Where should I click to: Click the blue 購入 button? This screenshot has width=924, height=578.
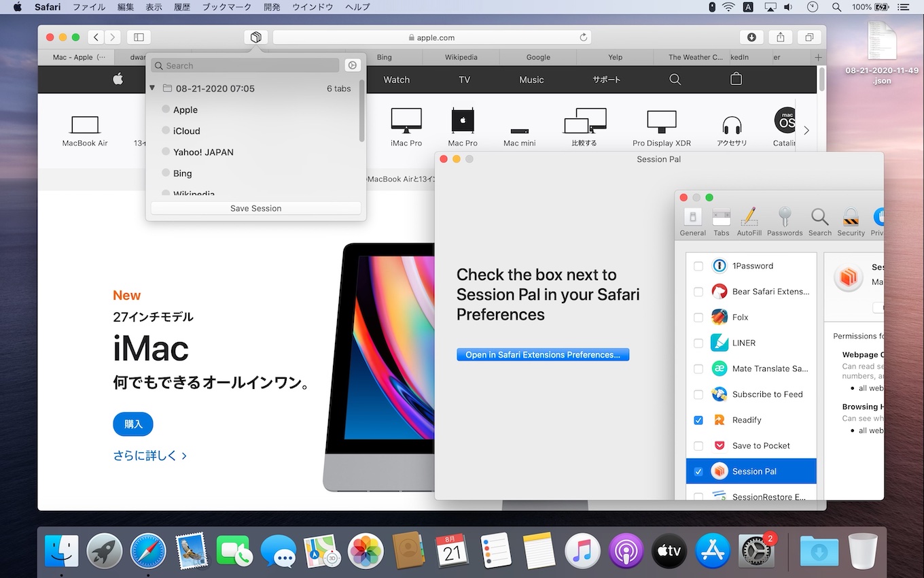(x=133, y=424)
